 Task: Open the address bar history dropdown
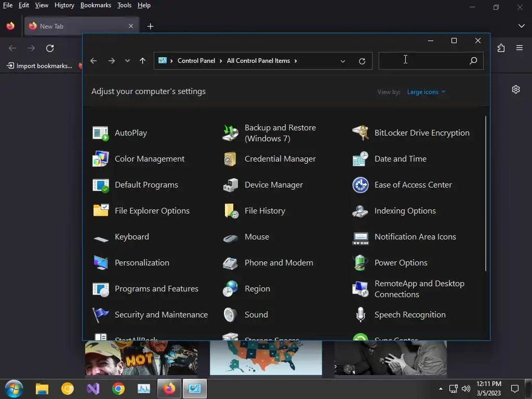[343, 61]
